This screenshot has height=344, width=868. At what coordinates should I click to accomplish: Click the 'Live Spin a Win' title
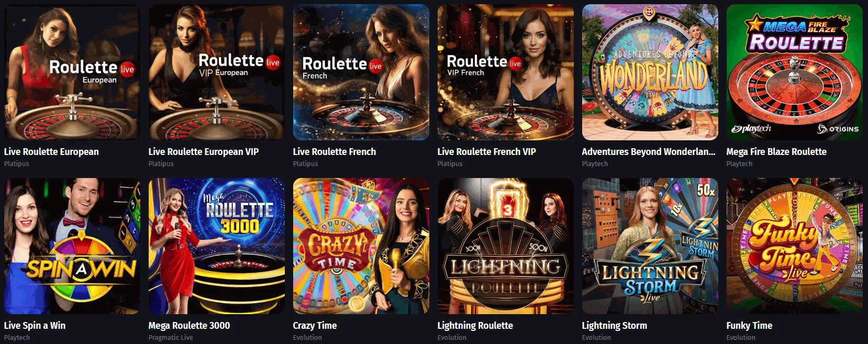point(35,326)
